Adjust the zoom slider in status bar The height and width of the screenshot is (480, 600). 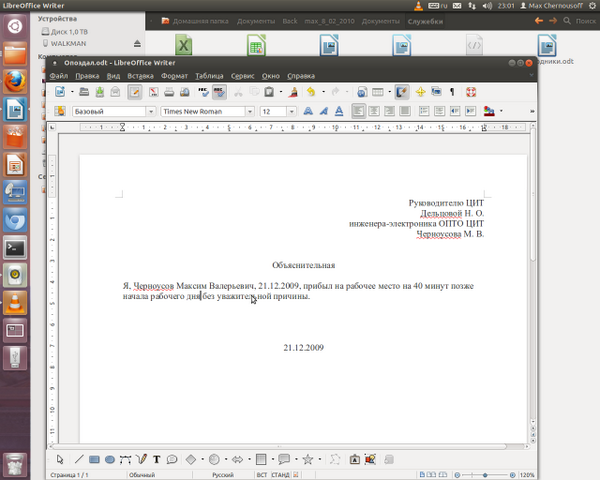(485, 475)
